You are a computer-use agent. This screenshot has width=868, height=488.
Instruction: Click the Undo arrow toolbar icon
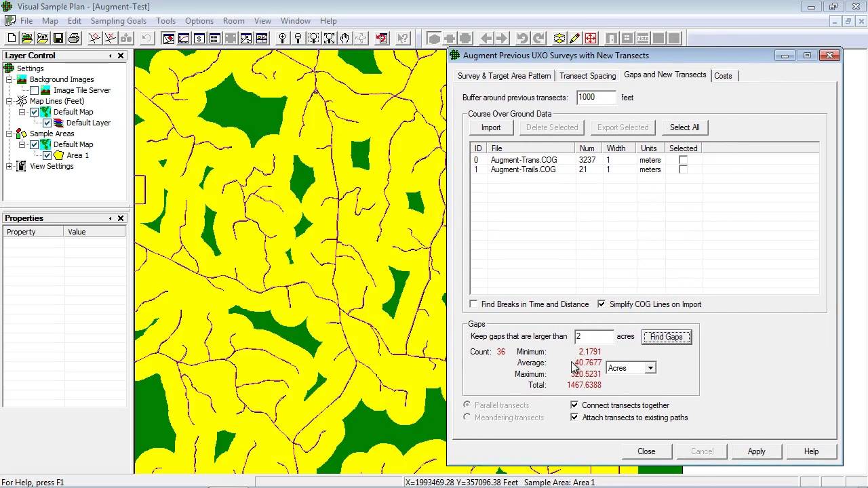point(146,39)
